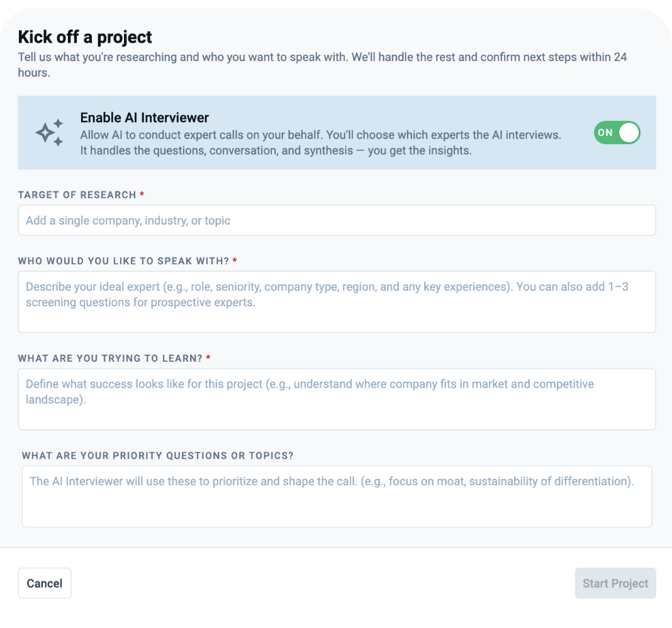Select the 'What are you trying to learn' text area

click(x=337, y=399)
